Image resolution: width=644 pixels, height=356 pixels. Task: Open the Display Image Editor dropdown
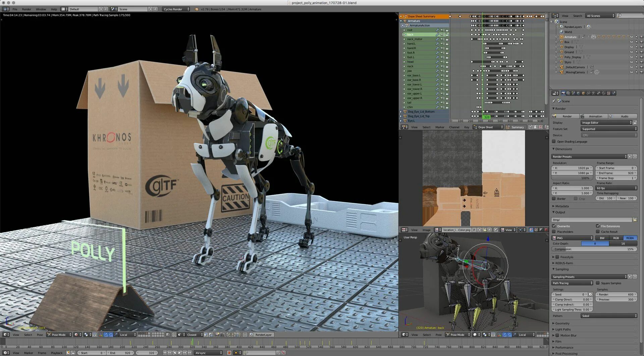606,123
